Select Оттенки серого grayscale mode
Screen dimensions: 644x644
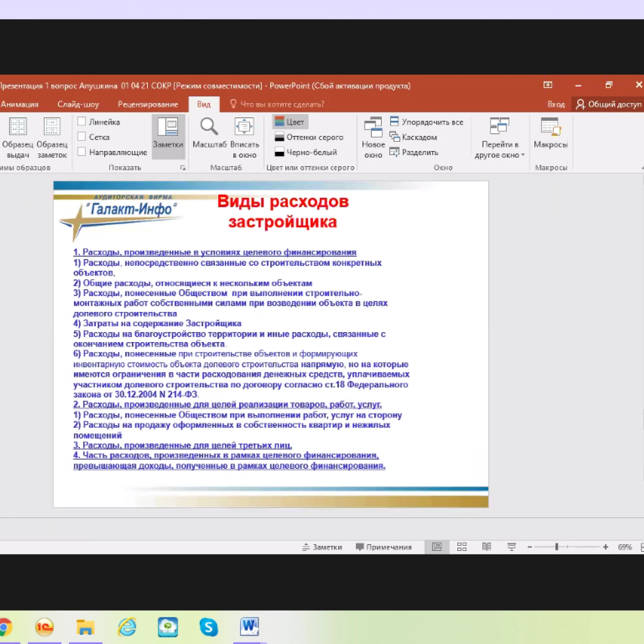tap(309, 137)
